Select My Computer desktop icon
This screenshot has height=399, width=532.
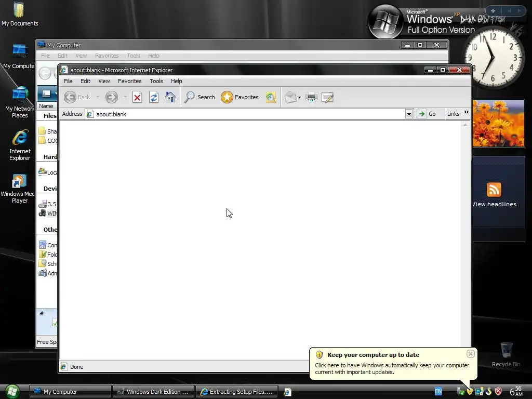pyautogui.click(x=19, y=56)
